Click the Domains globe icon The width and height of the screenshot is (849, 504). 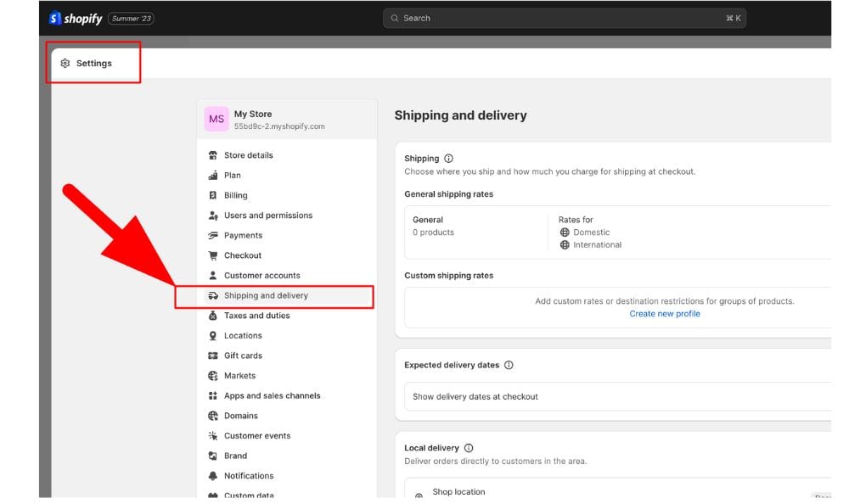[213, 417]
